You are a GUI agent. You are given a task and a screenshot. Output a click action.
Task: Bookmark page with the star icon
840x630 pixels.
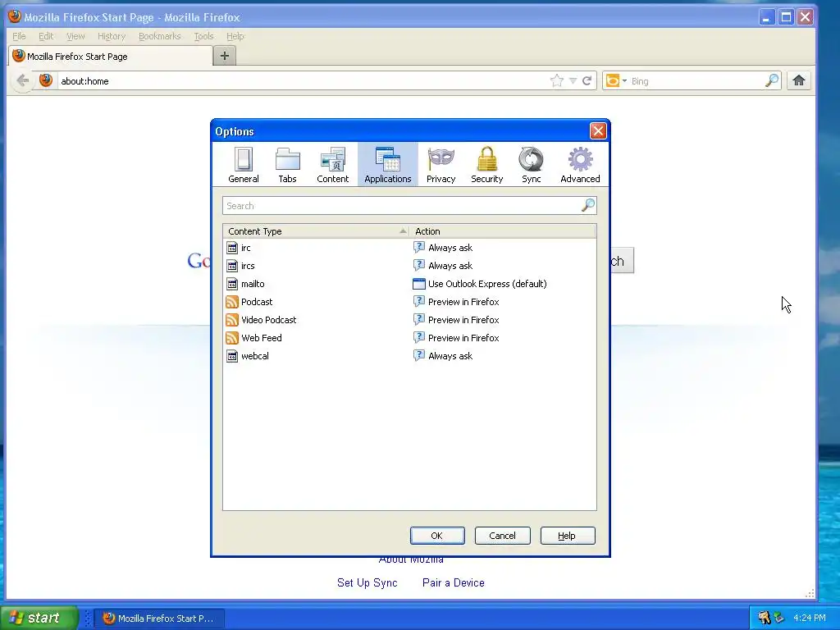557,81
